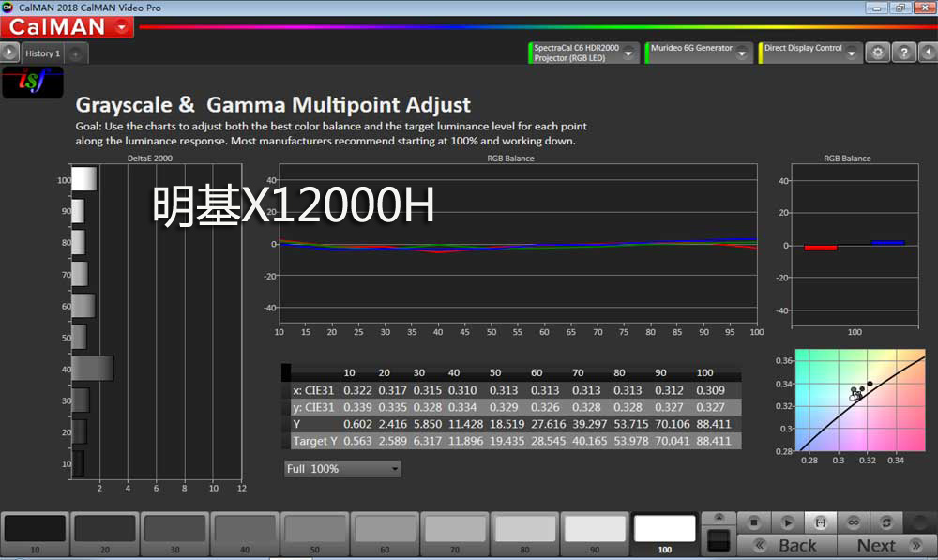938x560 pixels.
Task: Expand the Murideo 6G Generator dropdown
Action: 744,53
